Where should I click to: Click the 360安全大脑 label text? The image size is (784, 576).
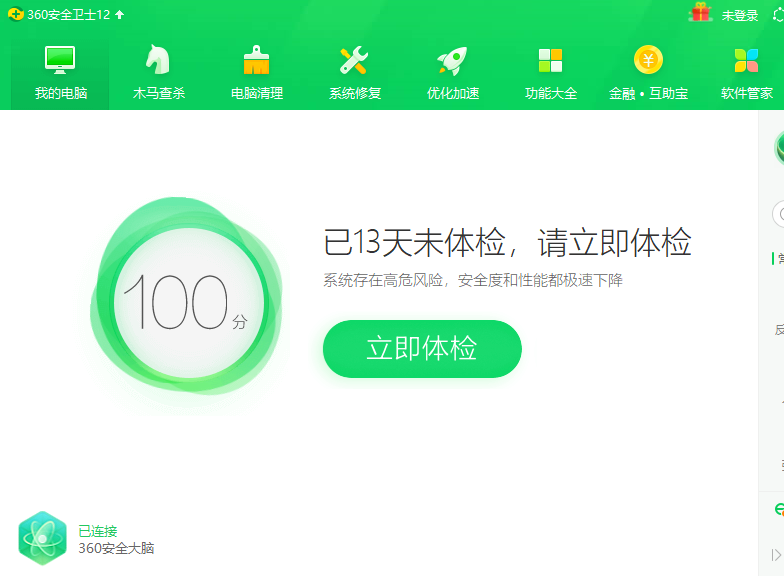(116, 548)
